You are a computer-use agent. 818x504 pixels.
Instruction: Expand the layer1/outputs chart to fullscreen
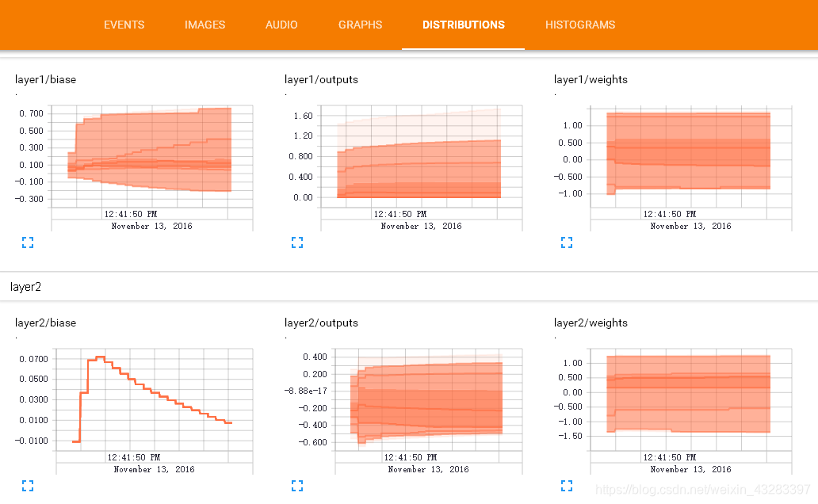pos(297,242)
